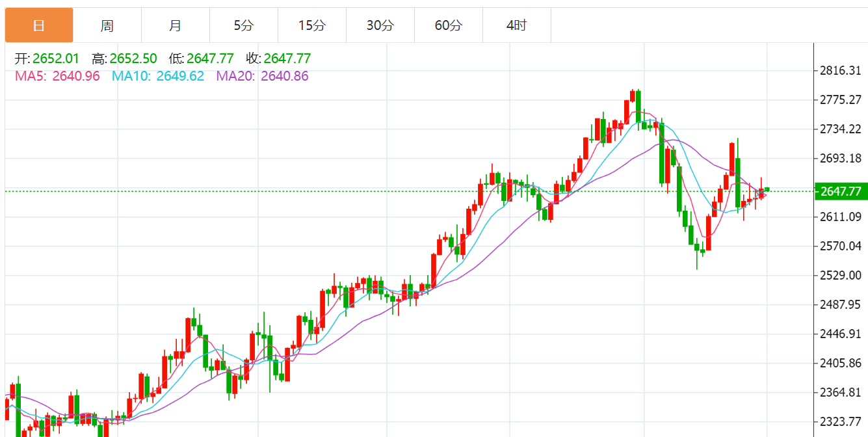Viewport: 868px width, 437px height.
Task: Click the 2816.31 price axis label
Action: (x=841, y=70)
